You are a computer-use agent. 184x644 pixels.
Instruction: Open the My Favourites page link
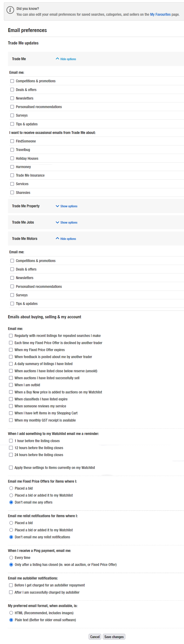(x=160, y=15)
